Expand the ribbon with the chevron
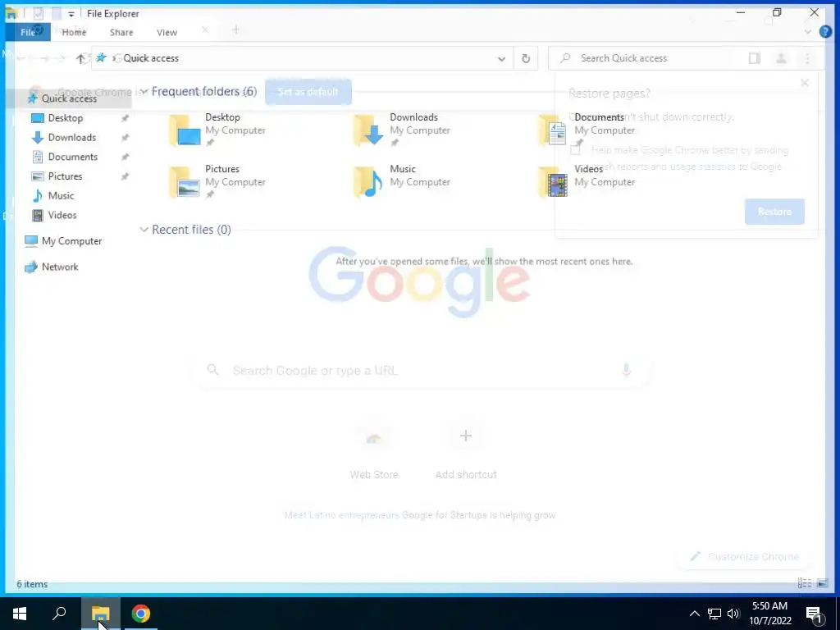Screen dimensions: 840x630 point(807,32)
